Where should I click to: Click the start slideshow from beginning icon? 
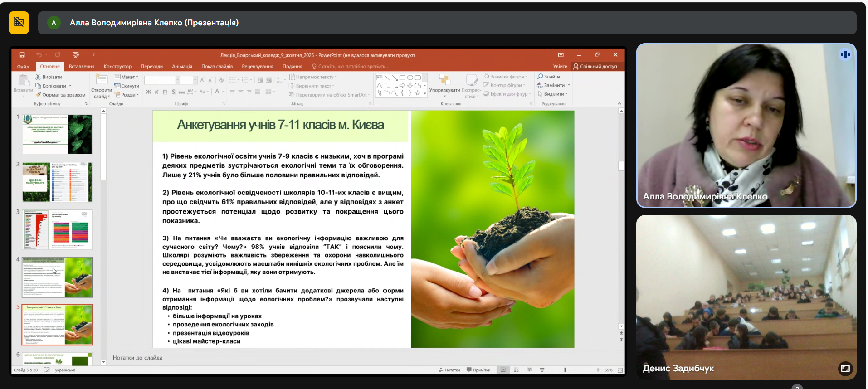(76, 55)
